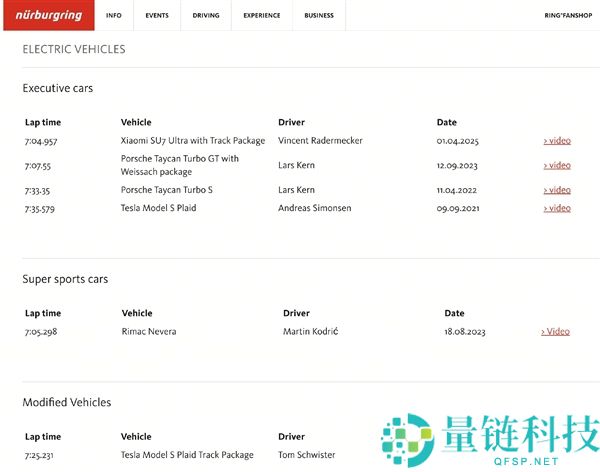Select Vehicle header in Modified Vehicles
The height and width of the screenshot is (472, 600).
coord(136,437)
